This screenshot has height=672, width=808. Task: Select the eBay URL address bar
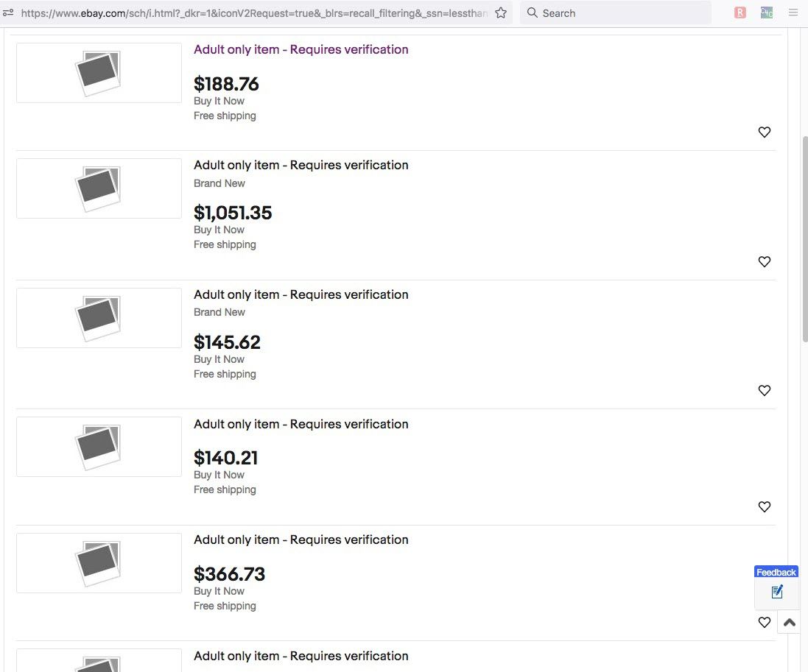[x=254, y=13]
